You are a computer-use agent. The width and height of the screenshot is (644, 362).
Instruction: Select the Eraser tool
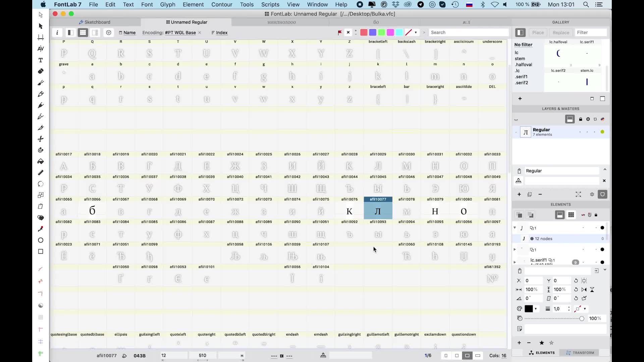coord(41,71)
